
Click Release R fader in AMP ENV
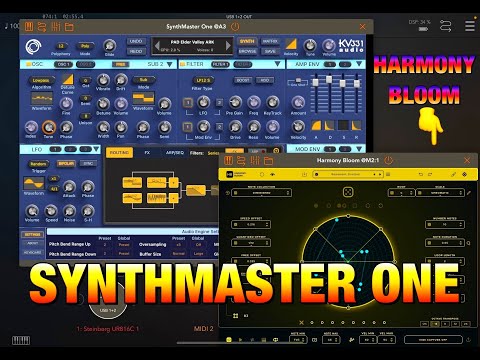[x=357, y=83]
